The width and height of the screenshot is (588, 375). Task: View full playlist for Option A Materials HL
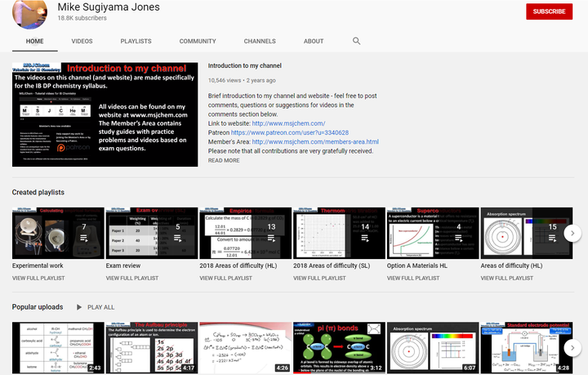tap(413, 279)
